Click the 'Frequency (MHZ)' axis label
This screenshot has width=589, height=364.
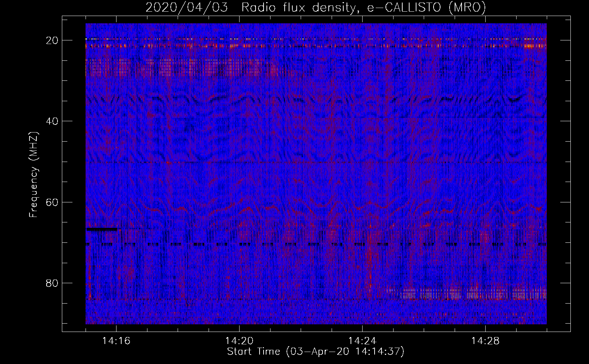pyautogui.click(x=33, y=175)
